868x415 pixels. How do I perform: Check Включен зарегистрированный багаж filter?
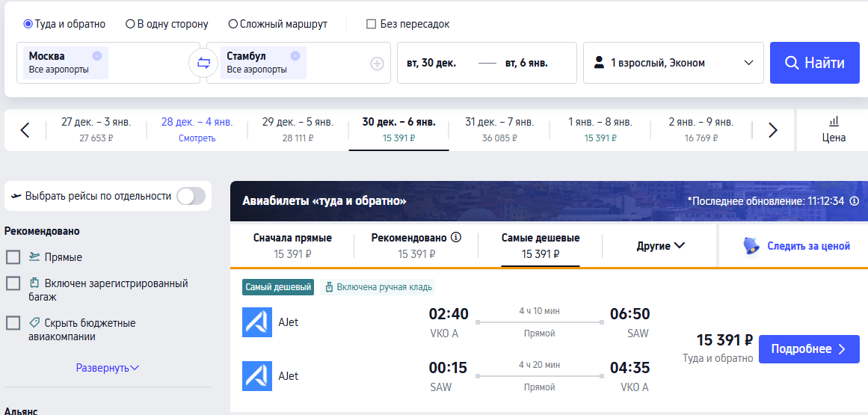click(13, 283)
